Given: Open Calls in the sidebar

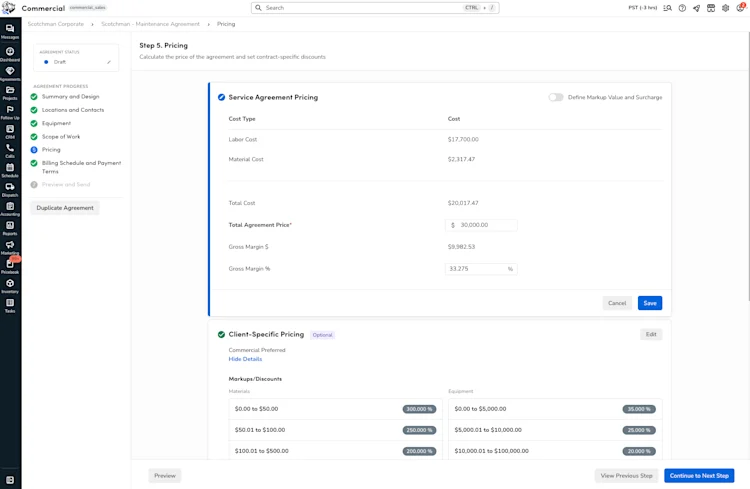Looking at the screenshot, I should tap(10, 151).
